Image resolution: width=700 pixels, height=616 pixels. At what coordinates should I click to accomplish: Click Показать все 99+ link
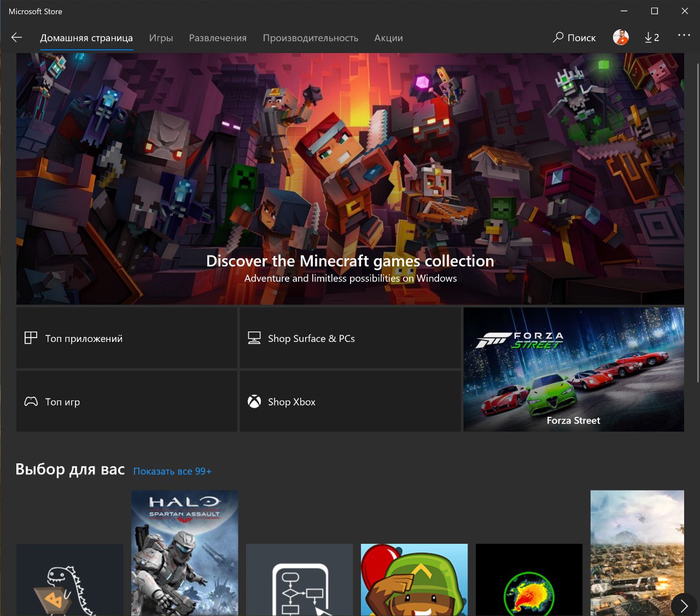[x=172, y=471]
